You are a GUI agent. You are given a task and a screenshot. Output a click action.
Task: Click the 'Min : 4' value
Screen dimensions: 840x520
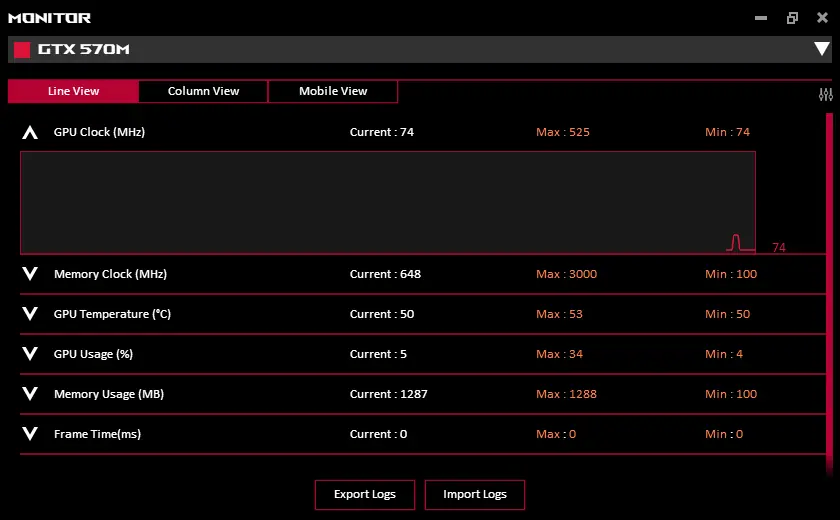[724, 354]
